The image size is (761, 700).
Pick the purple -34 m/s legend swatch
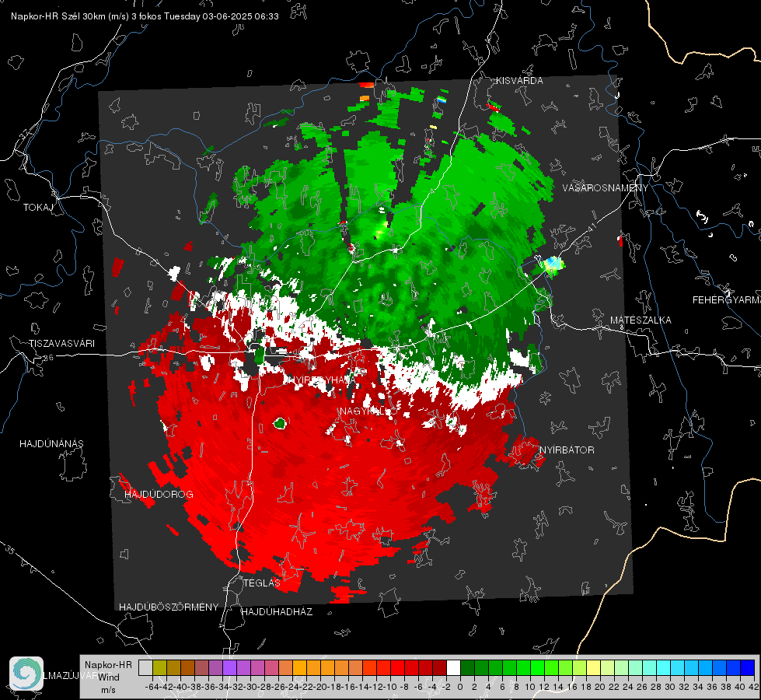click(x=229, y=667)
